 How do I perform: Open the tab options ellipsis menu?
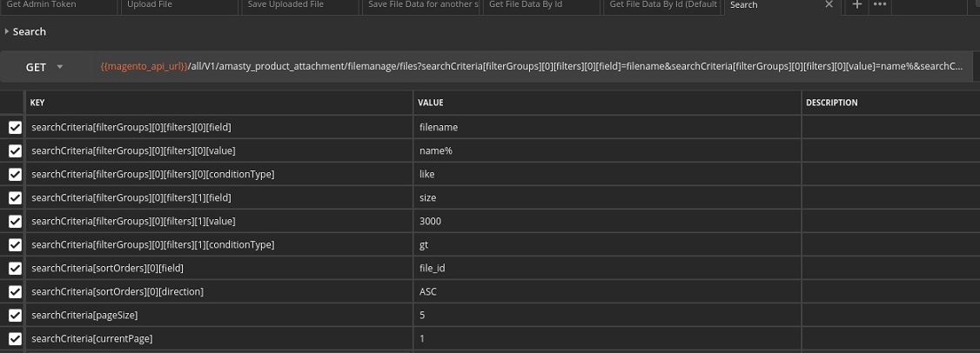tap(880, 5)
